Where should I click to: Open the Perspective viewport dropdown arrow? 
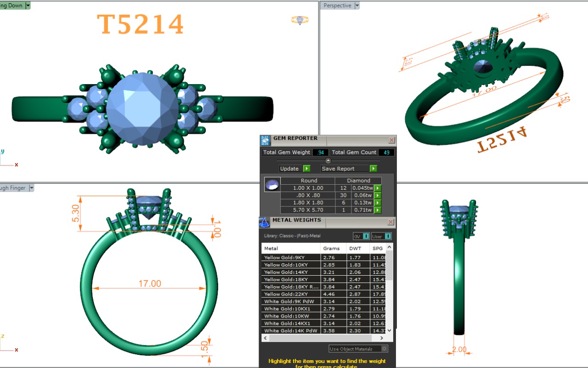[x=357, y=6]
